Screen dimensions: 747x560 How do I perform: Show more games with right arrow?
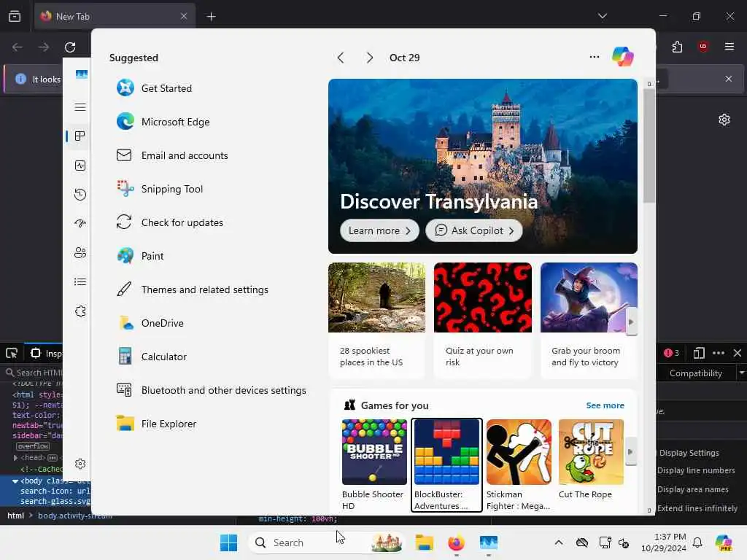630,451
